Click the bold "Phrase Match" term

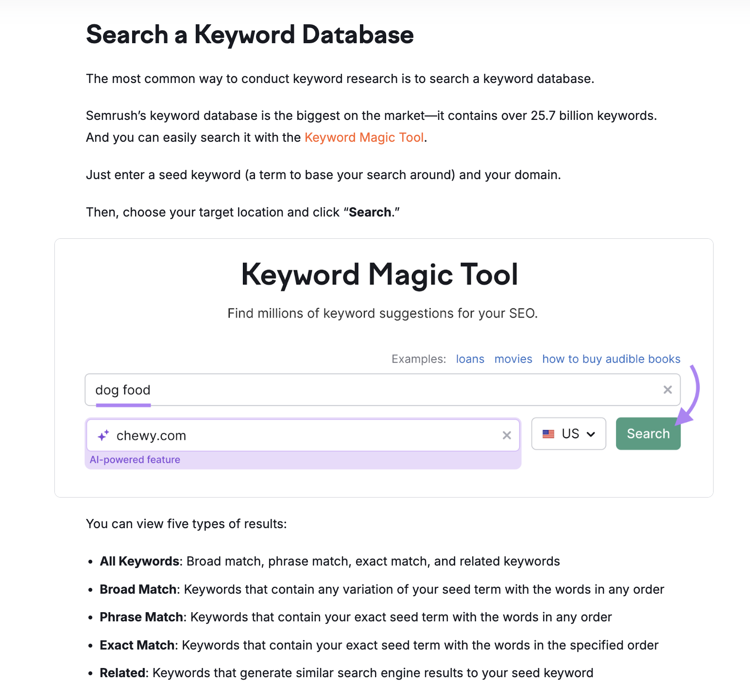pos(141,617)
